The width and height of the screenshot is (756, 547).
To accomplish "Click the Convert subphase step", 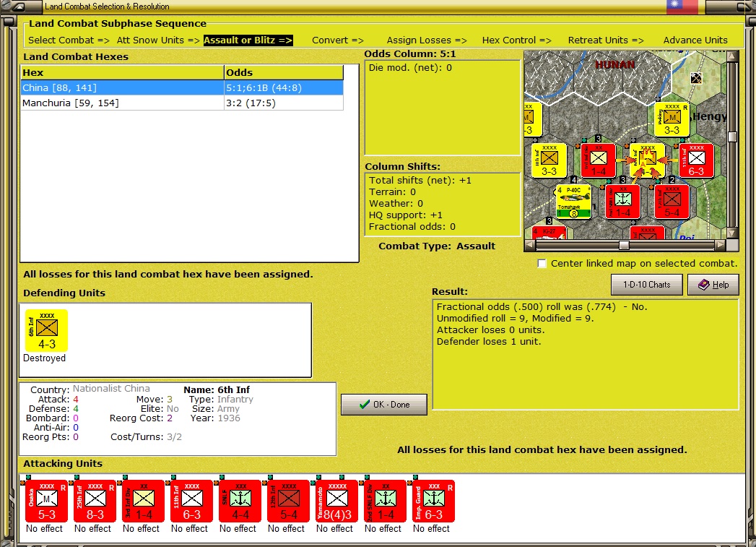I will [x=337, y=40].
